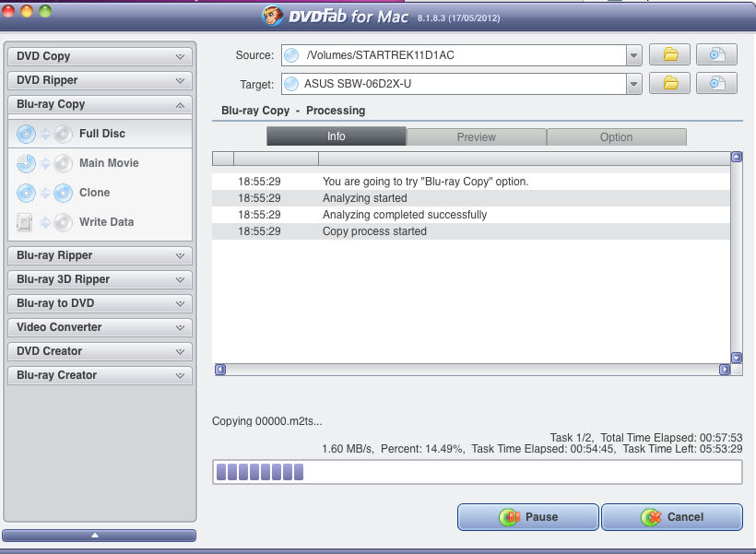
Task: Select log row "Copy process started"
Action: pos(471,231)
